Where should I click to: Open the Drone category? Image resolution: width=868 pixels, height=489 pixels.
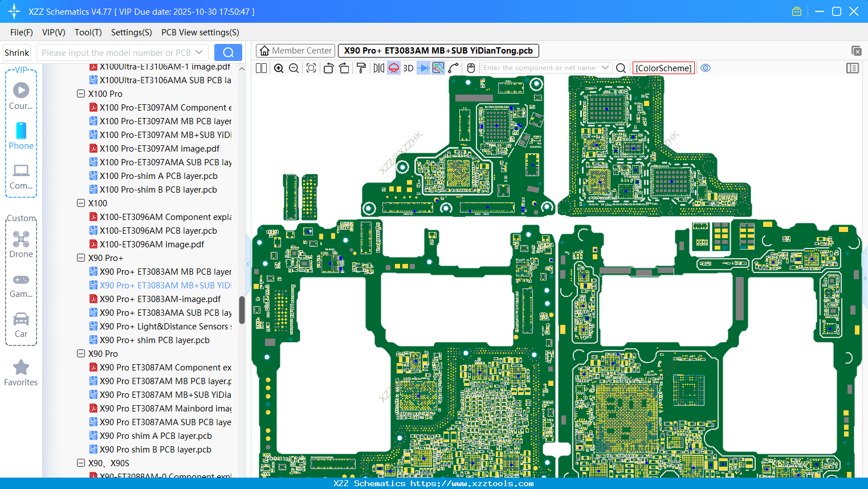pyautogui.click(x=21, y=244)
